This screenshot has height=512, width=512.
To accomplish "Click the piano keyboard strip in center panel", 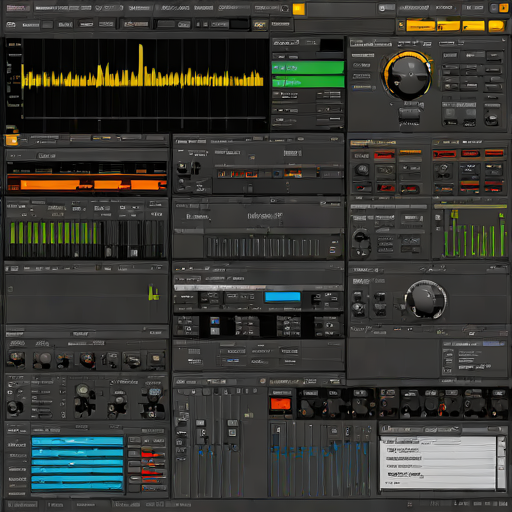I will click(263, 247).
